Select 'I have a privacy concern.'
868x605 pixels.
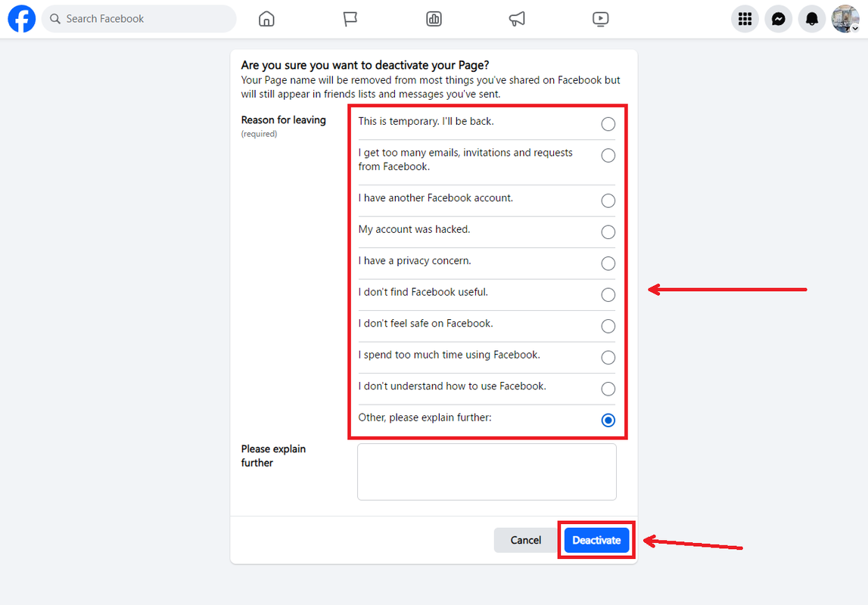tap(608, 263)
